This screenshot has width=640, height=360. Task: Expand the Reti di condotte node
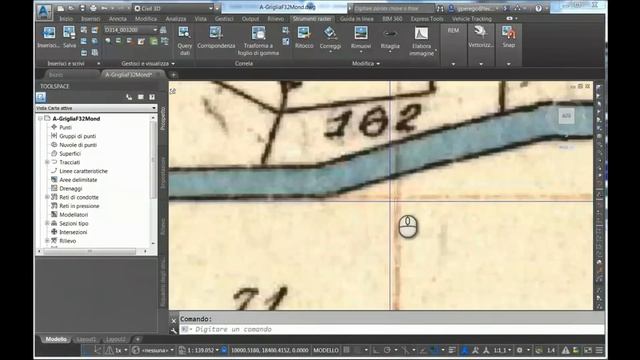tap(47, 197)
